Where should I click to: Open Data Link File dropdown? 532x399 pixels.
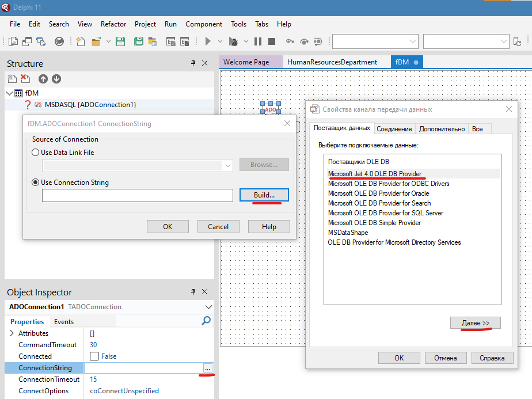228,166
